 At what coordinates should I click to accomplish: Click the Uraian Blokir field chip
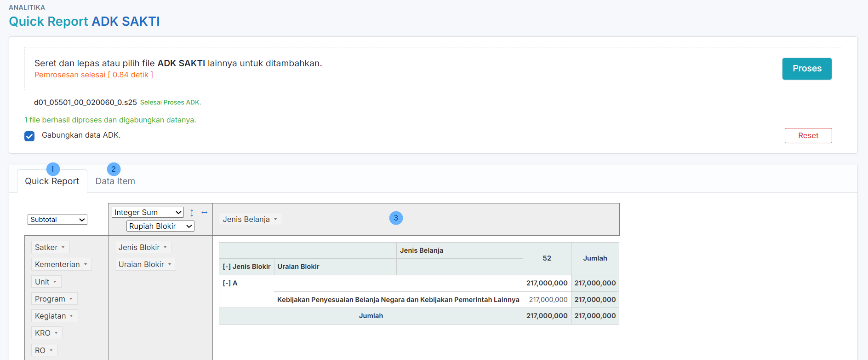tap(141, 265)
